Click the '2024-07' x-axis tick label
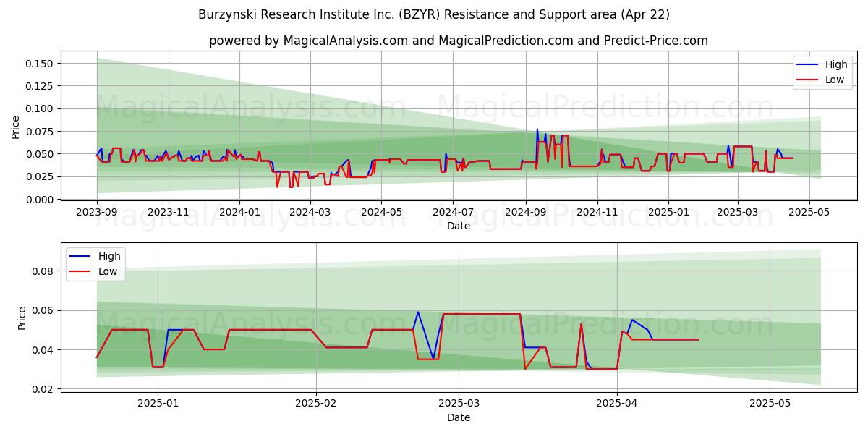868x434 pixels. 453,213
